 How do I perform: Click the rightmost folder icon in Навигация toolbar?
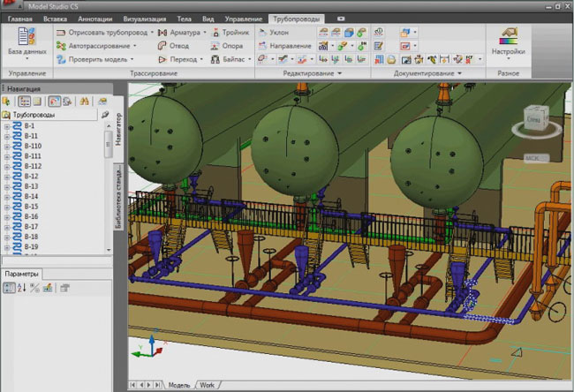click(102, 101)
